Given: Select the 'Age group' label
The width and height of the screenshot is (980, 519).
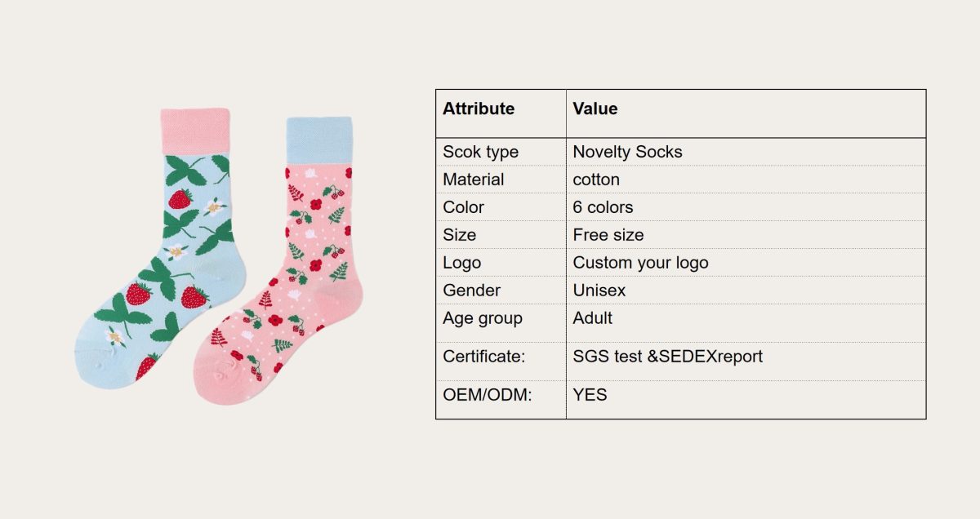Looking at the screenshot, I should coord(483,318).
